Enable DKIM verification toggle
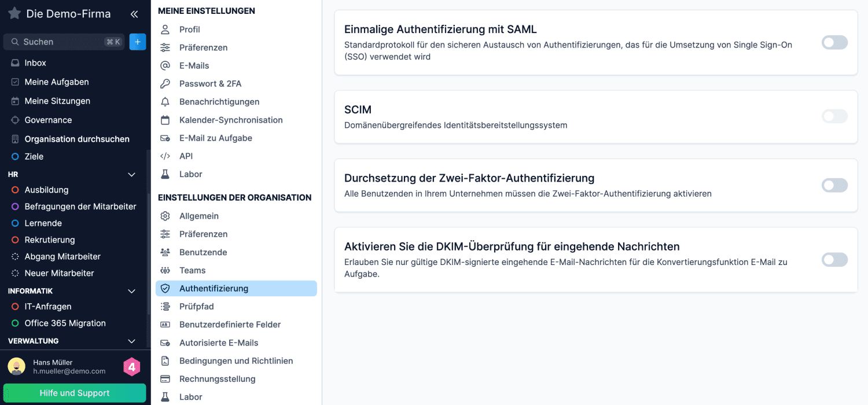This screenshot has height=405, width=868. pyautogui.click(x=834, y=260)
